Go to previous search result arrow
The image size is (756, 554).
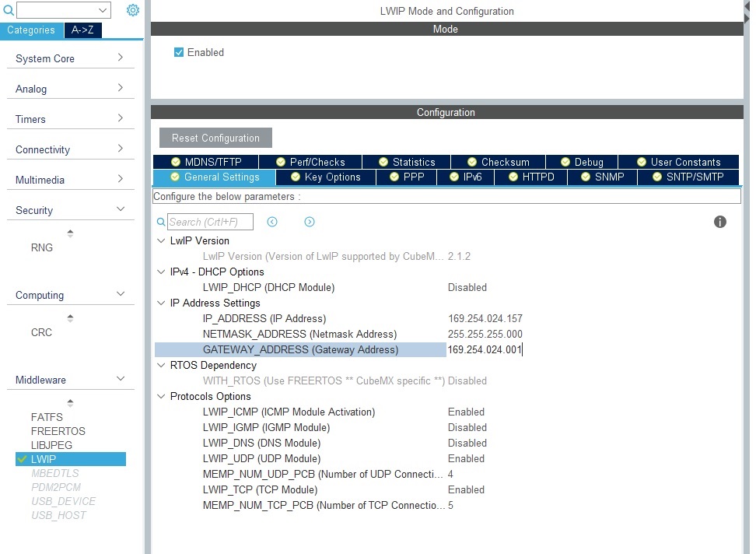coord(272,222)
